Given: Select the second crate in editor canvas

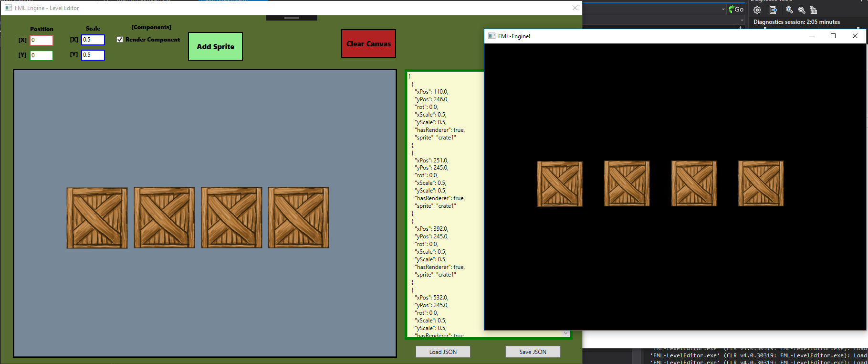Looking at the screenshot, I should (164, 218).
